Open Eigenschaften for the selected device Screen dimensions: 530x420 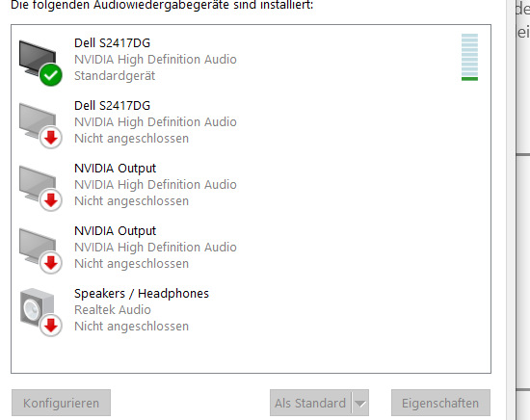(x=440, y=403)
